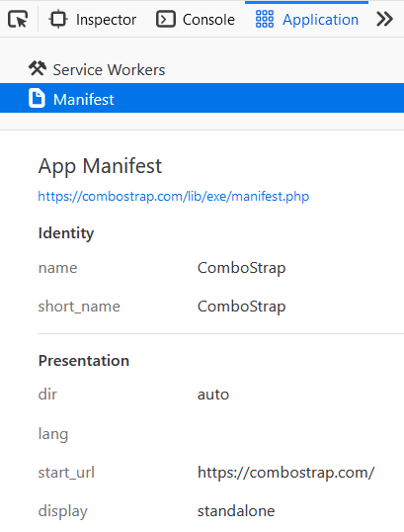
Task: Click the Inspector panel icon
Action: pyautogui.click(x=58, y=19)
